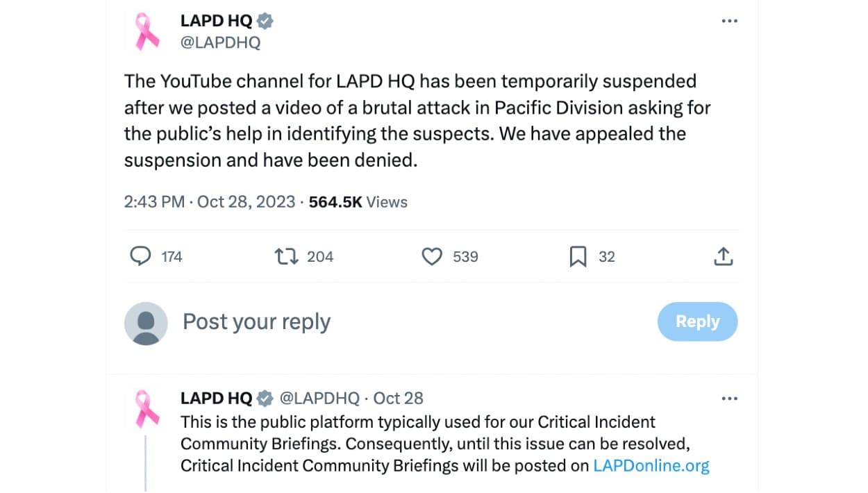The height and width of the screenshot is (493, 868).
Task: Click verified badge on the reply tweet
Action: pos(265,399)
